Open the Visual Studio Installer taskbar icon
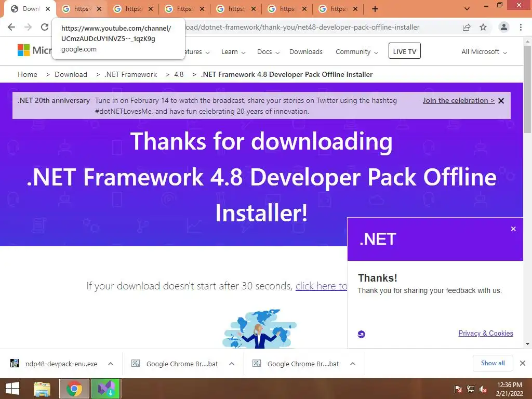532x399 pixels. 106,389
